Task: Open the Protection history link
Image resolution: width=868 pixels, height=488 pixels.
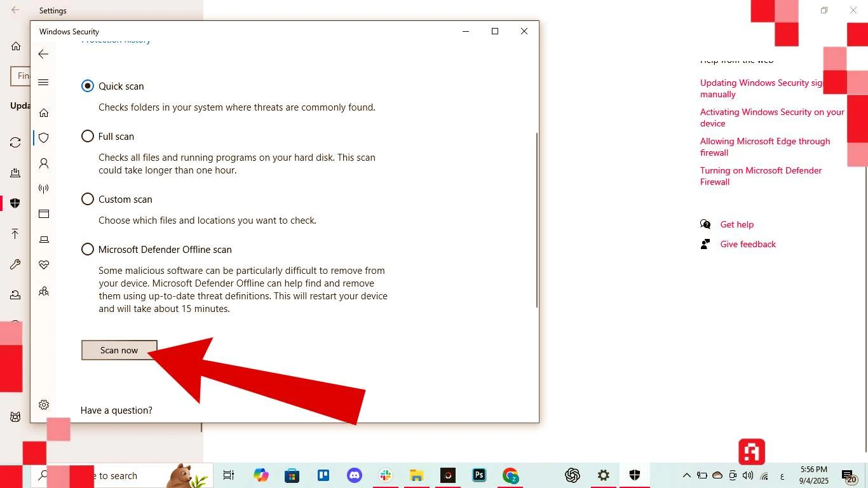Action: (116, 41)
